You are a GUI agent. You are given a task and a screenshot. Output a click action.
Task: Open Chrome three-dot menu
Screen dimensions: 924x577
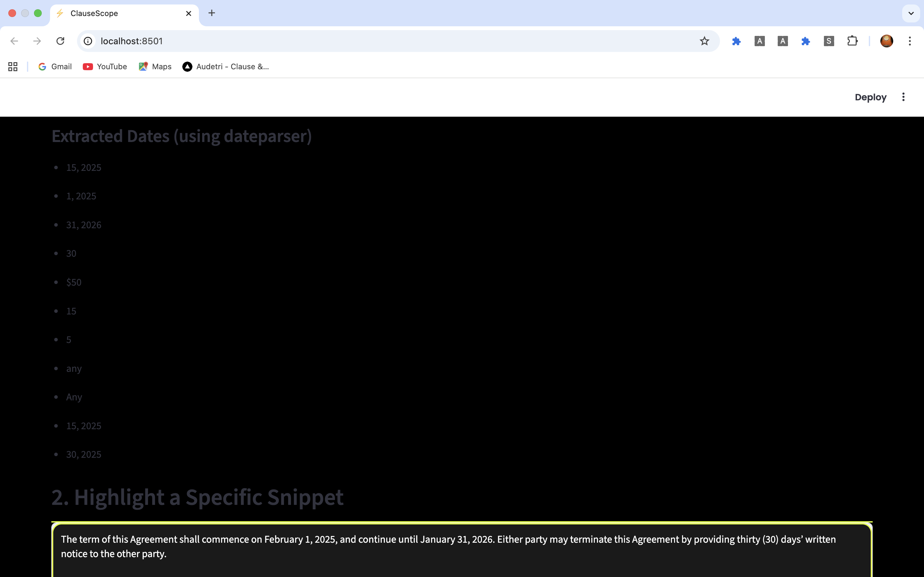tap(910, 41)
